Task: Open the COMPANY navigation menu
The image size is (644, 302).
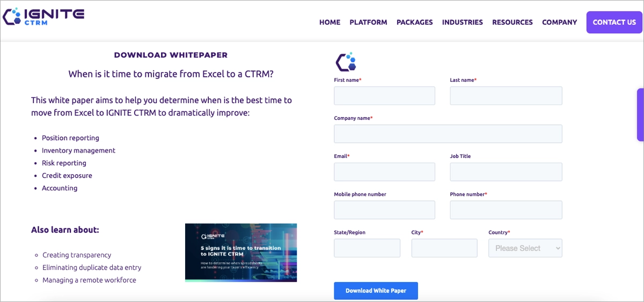Action: coord(559,23)
